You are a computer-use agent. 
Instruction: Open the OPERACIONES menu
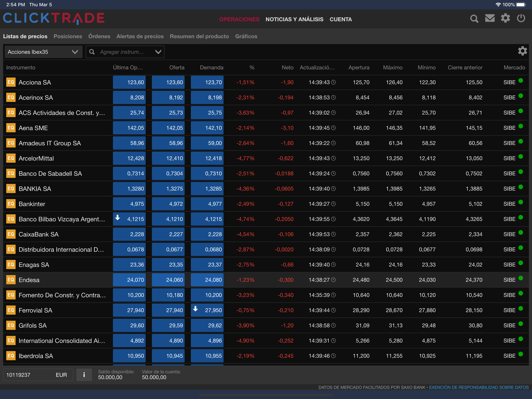[x=239, y=19]
